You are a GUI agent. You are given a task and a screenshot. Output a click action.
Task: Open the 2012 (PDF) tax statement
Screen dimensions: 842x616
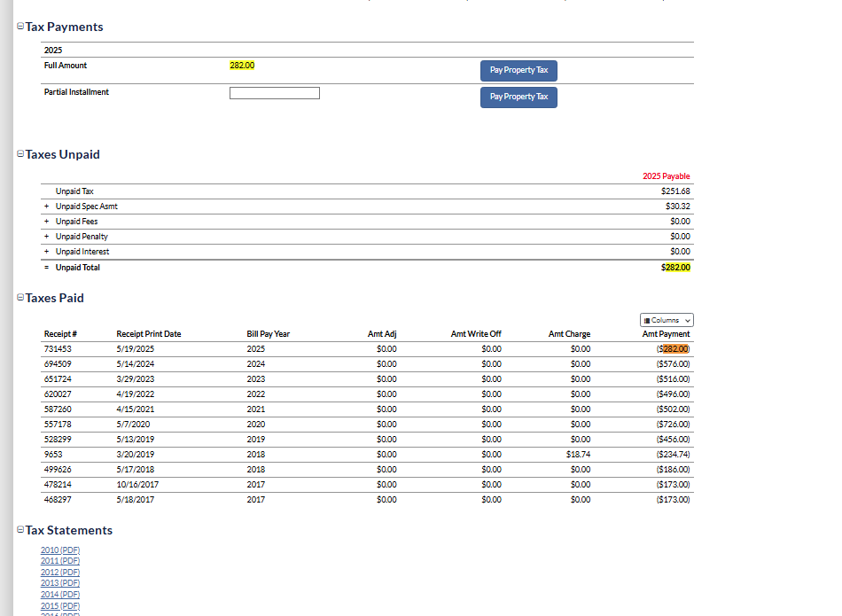[60, 573]
